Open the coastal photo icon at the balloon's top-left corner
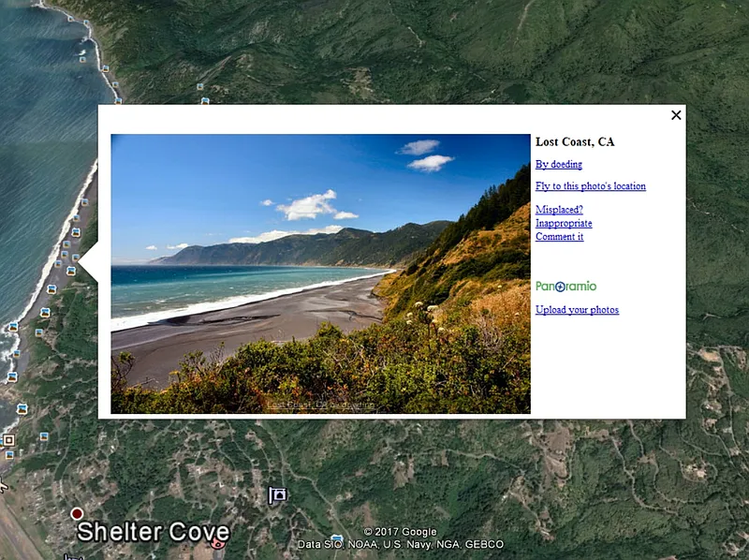Image resolution: width=749 pixels, height=560 pixels. click(x=118, y=101)
